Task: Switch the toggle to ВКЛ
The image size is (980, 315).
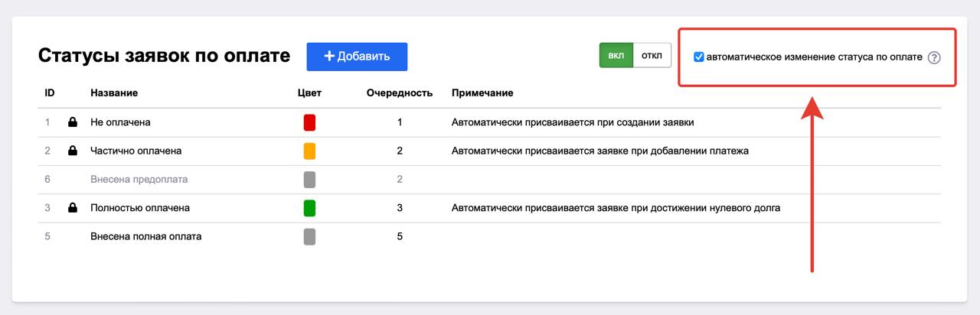Action: point(616,56)
